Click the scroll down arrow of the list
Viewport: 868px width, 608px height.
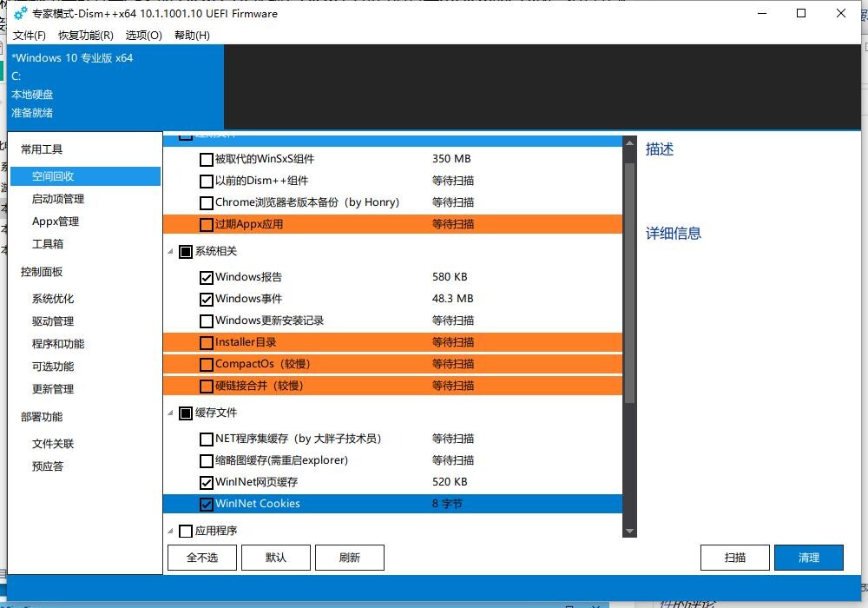(x=630, y=531)
